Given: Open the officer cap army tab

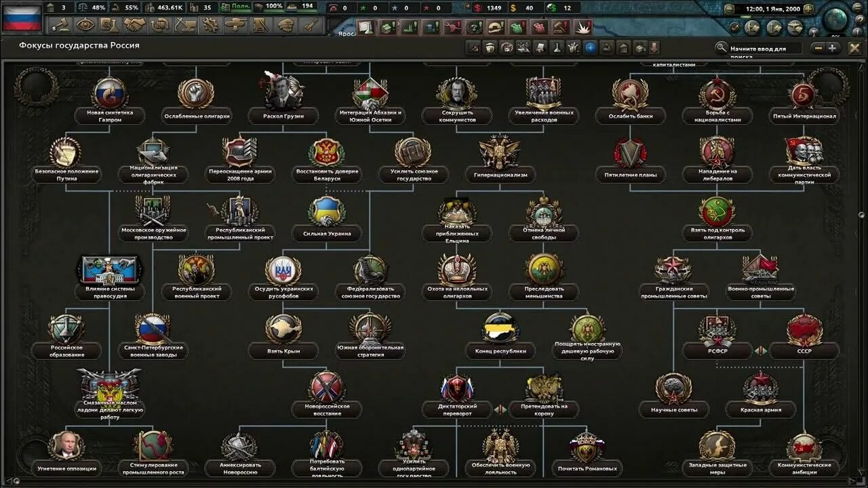Looking at the screenshot, I should click(x=285, y=25).
